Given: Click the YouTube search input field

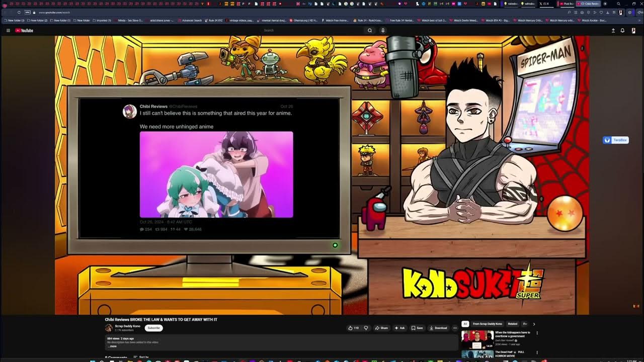Looking at the screenshot, I should pos(312,31).
